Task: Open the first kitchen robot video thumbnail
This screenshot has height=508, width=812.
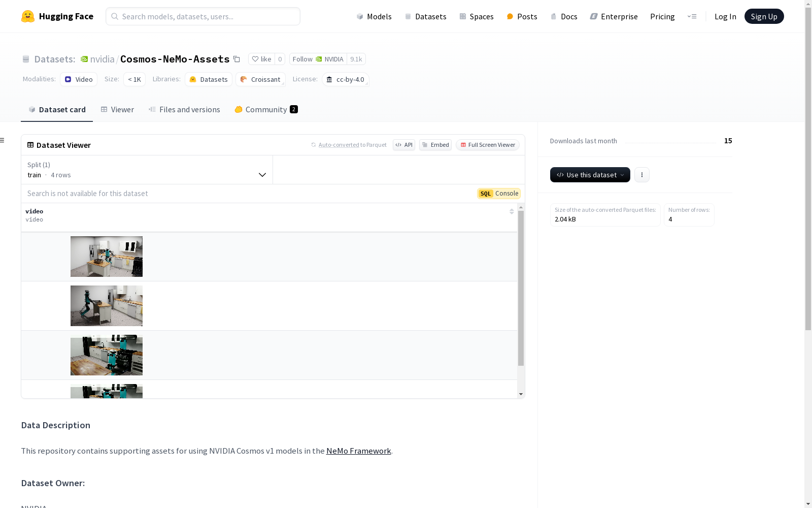Action: pos(107,257)
